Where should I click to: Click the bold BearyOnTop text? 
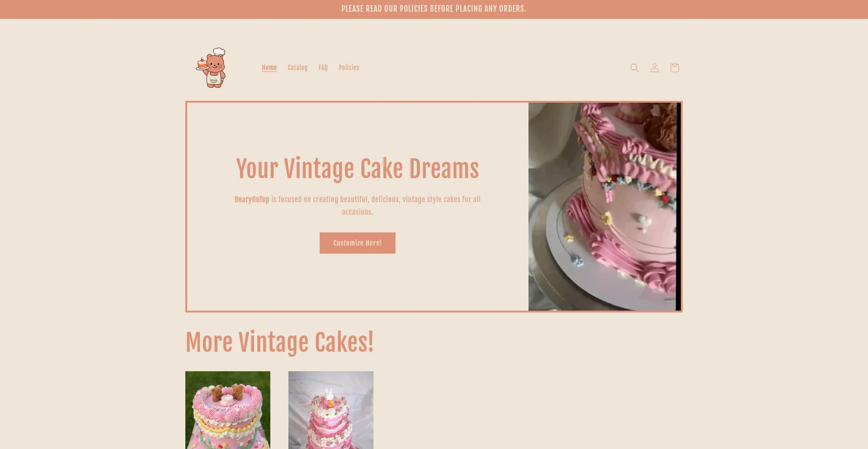[252, 199]
